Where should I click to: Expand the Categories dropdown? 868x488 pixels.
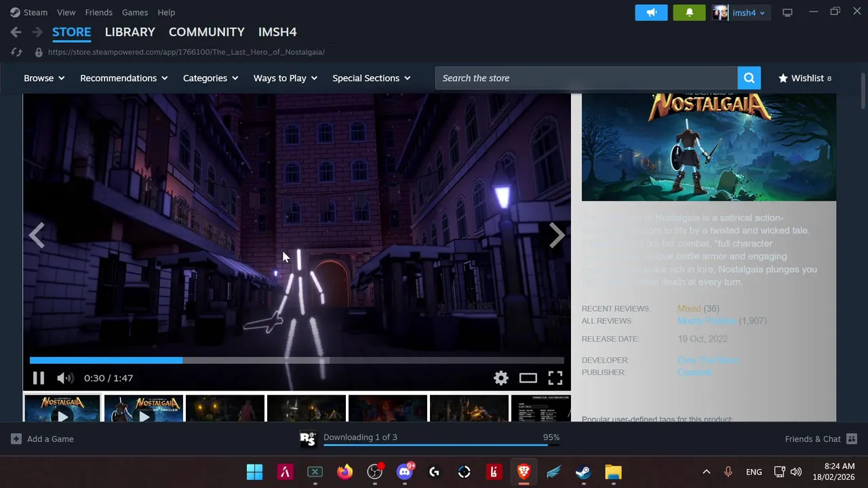click(211, 78)
